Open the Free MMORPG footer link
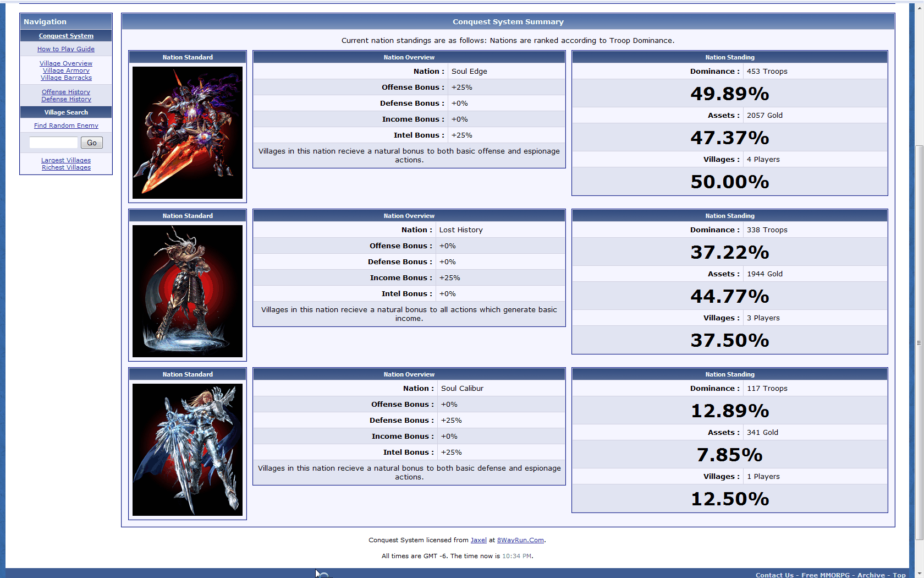Screen dimensions: 924x578 [x=826, y=575]
